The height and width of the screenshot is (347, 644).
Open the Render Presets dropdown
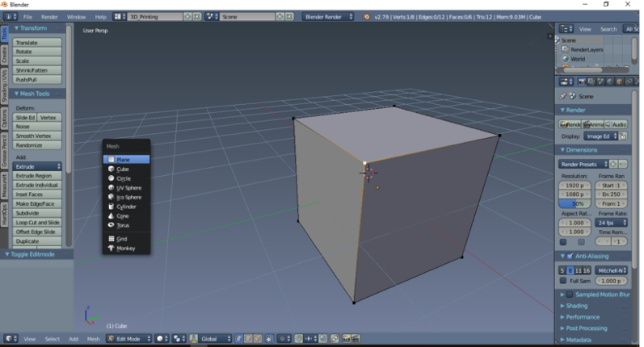[583, 164]
